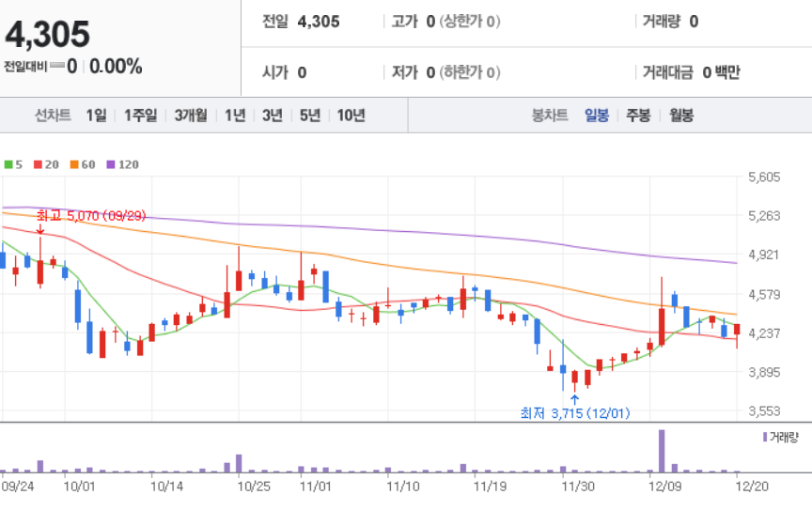The image size is (812, 510).
Task: Switch line chart to 1일 view
Action: tap(96, 115)
